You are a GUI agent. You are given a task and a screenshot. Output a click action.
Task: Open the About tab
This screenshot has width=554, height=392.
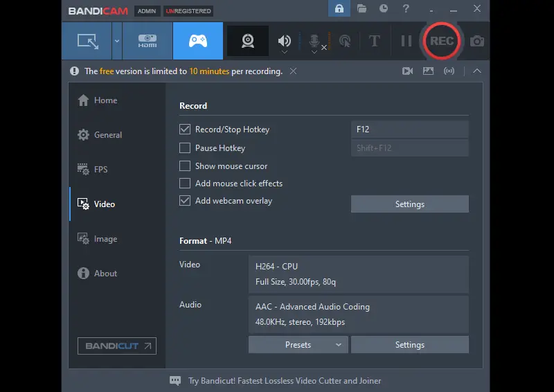coord(97,274)
